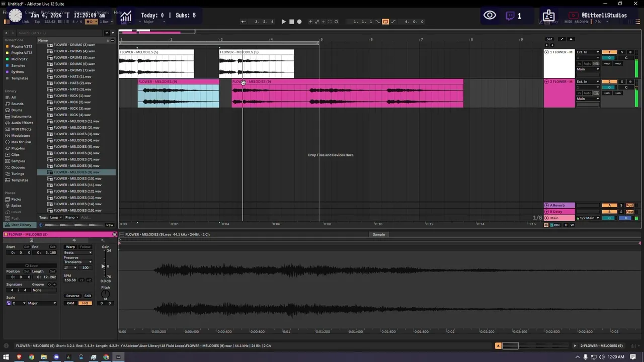Click the MIDI Arrangement Overdub plus icon
This screenshot has width=644, height=362.
pos(310,22)
